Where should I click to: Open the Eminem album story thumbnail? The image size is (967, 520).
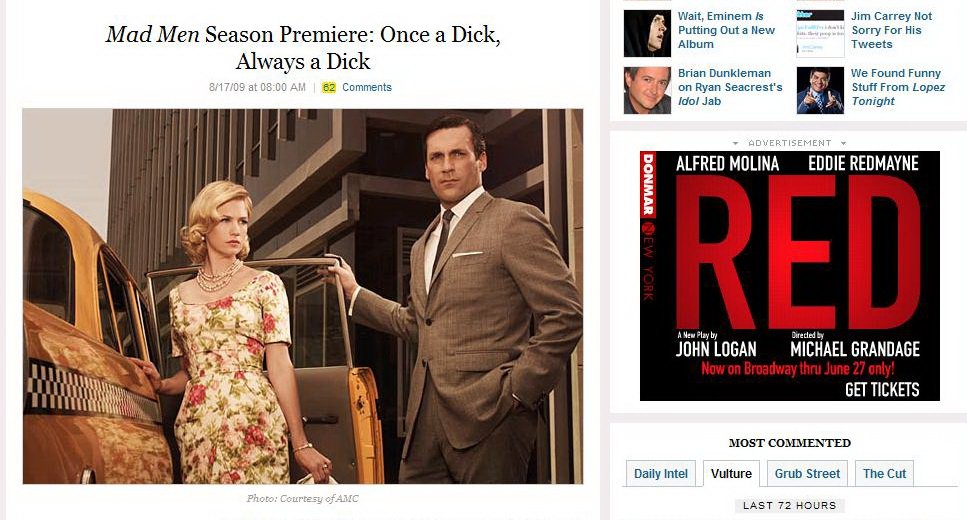(647, 33)
